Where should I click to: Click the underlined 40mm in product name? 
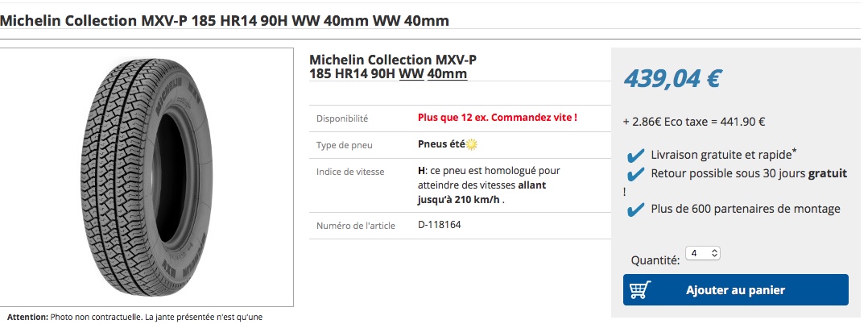[447, 74]
